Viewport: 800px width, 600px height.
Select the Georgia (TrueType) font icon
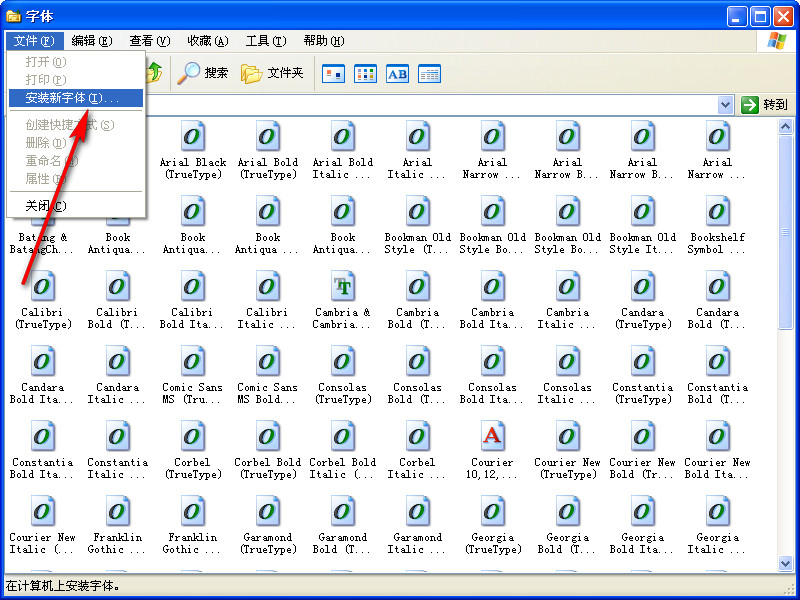coord(492,512)
